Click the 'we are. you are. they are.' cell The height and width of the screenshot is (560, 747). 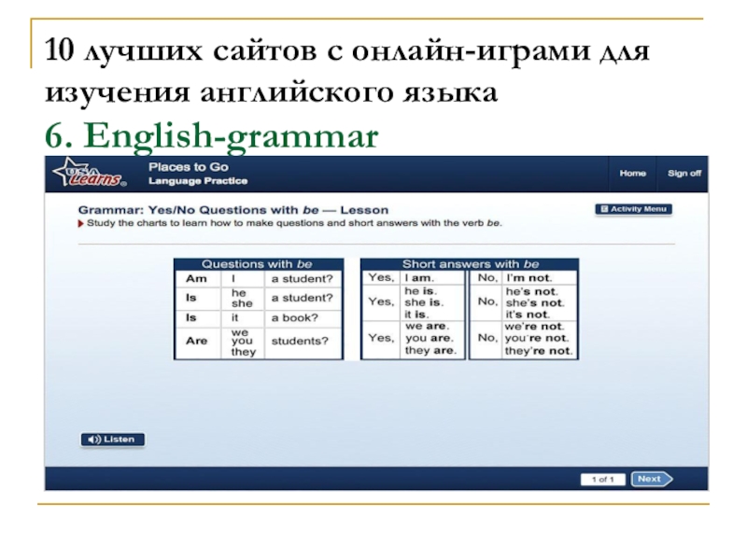coord(431,339)
